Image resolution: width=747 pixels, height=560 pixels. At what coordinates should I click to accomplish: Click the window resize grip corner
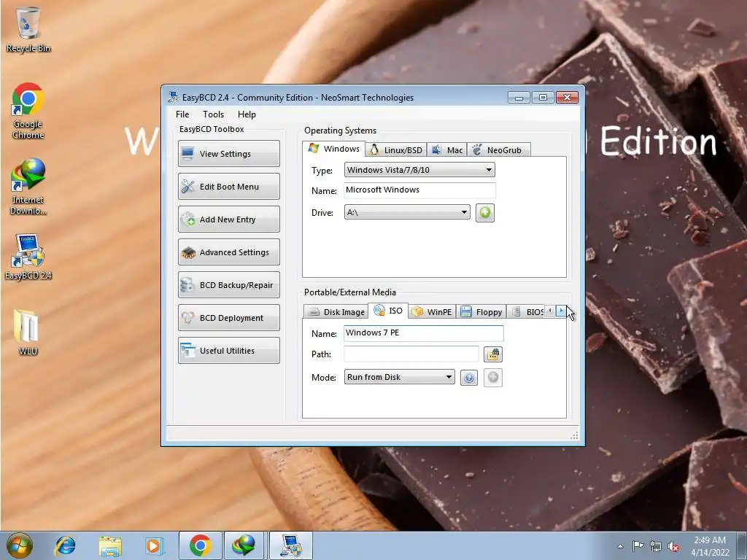click(x=575, y=435)
